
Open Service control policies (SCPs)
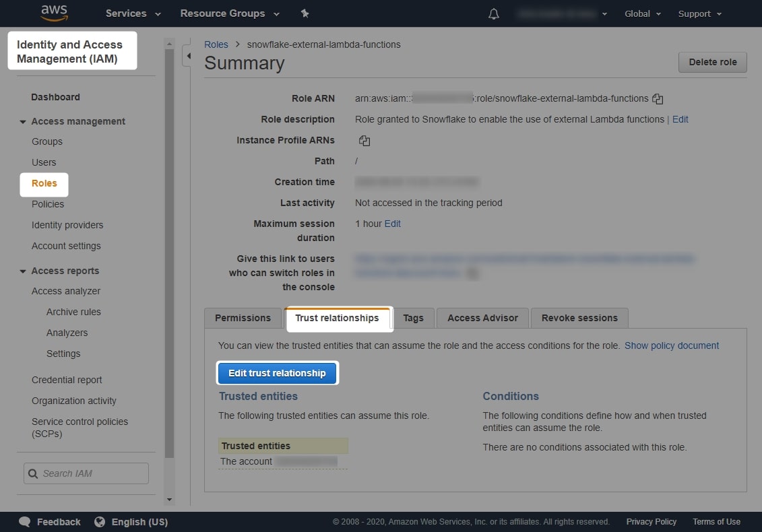coord(80,428)
